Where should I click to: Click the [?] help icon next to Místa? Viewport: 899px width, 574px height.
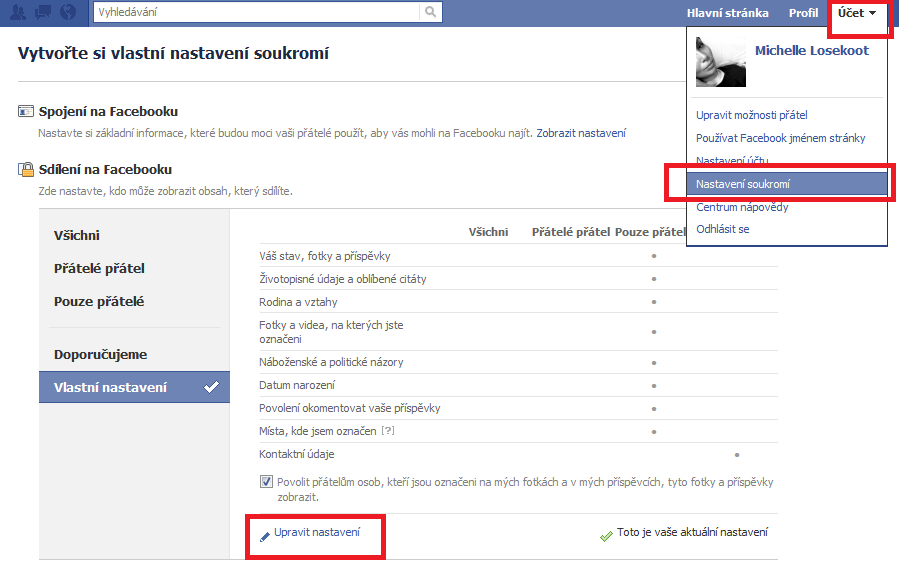pos(388,431)
